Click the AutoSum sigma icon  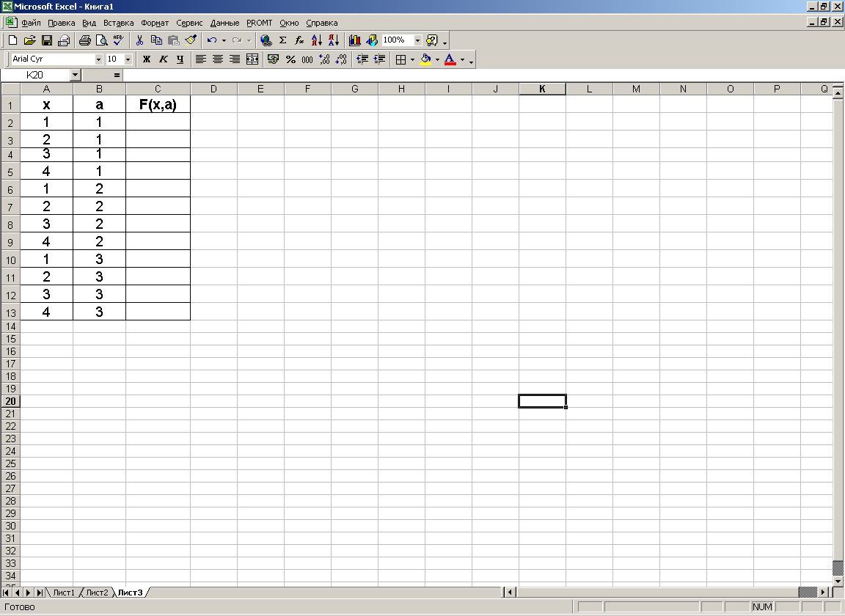pos(283,40)
